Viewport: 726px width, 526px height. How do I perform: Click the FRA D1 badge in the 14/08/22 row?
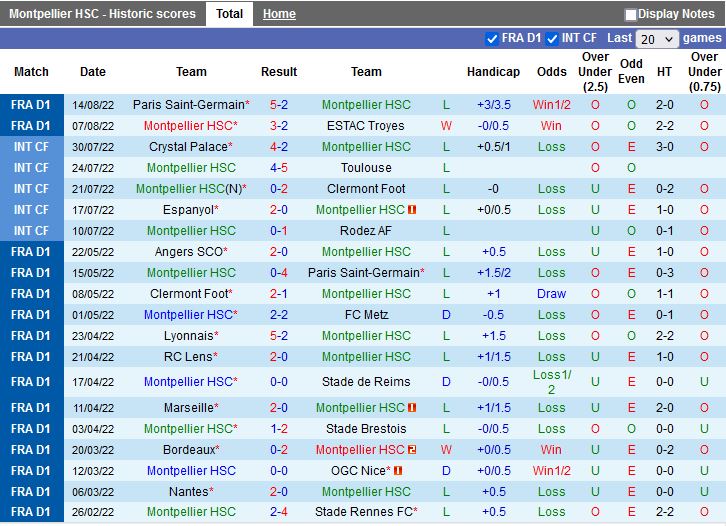[31, 105]
